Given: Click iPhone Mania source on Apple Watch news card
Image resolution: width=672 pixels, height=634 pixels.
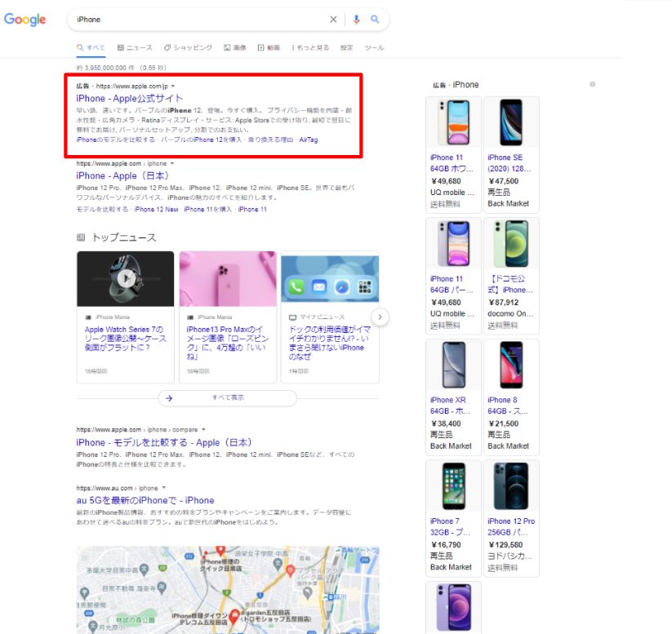Looking at the screenshot, I should (x=113, y=317).
